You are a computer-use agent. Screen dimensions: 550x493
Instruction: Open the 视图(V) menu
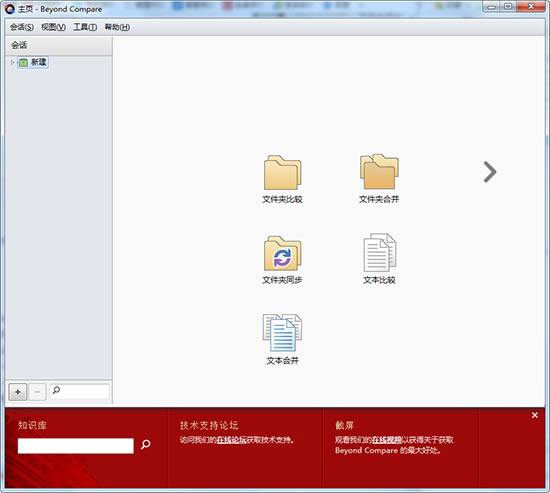pos(53,27)
